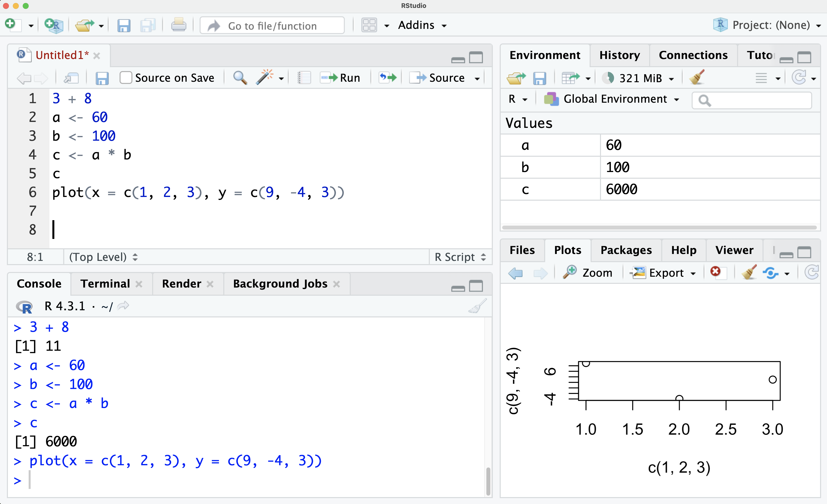Change the R Script file type selector

tap(460, 257)
